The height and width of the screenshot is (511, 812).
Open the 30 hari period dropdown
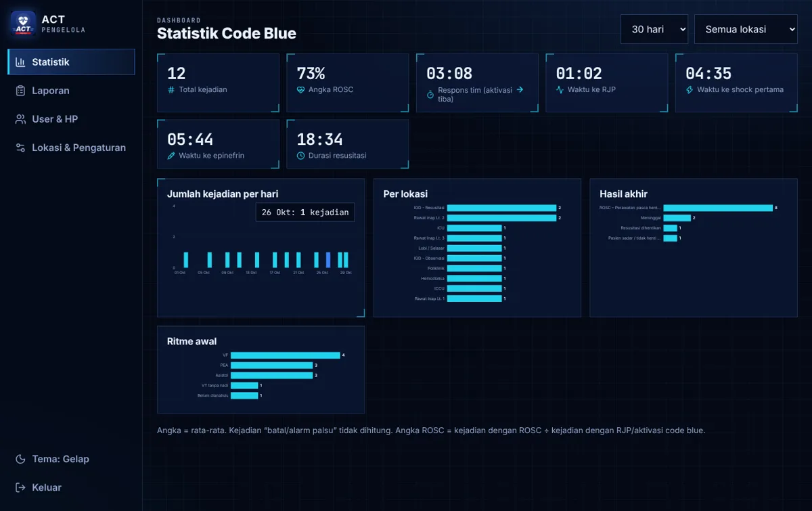654,30
